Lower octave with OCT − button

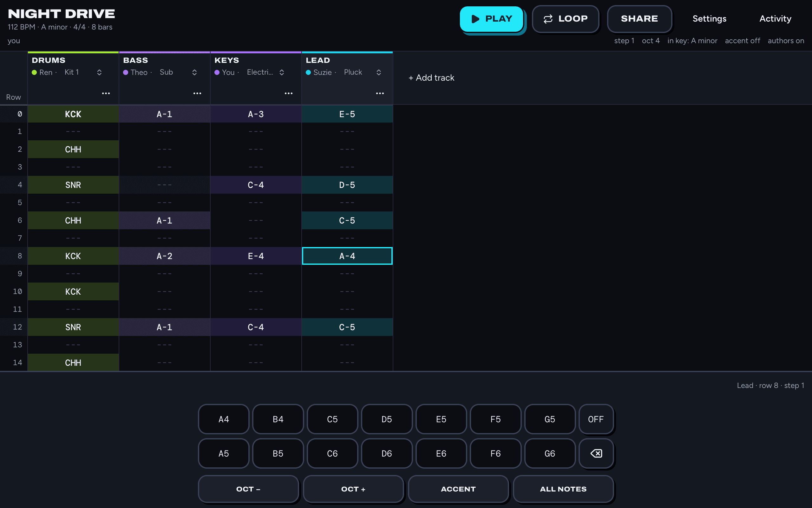click(x=248, y=489)
